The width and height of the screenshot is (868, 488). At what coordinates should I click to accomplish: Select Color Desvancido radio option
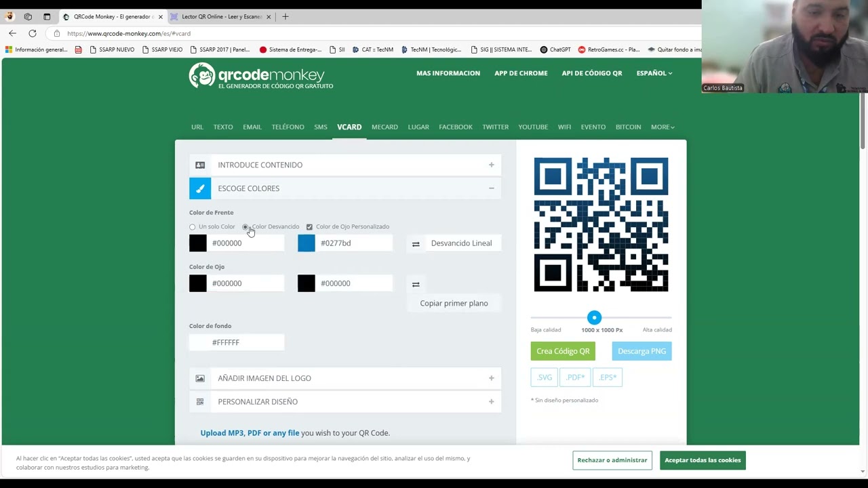[x=245, y=227]
